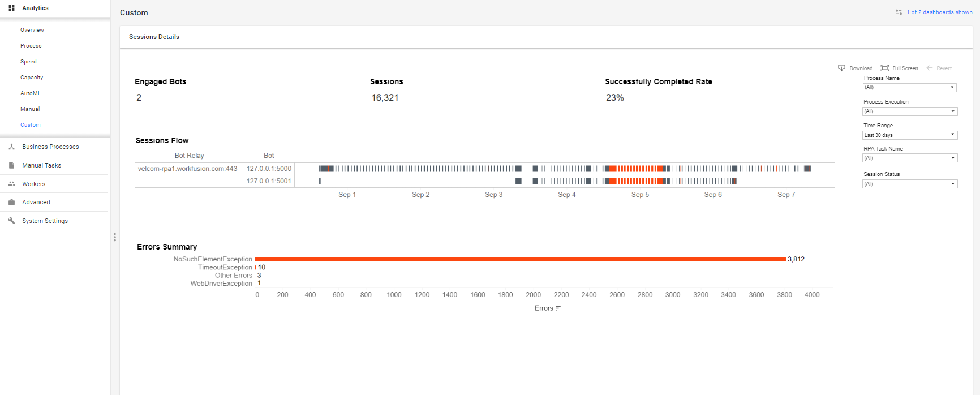Click the NoSuchElementException error bar
This screenshot has width=980, height=395.
click(521, 259)
